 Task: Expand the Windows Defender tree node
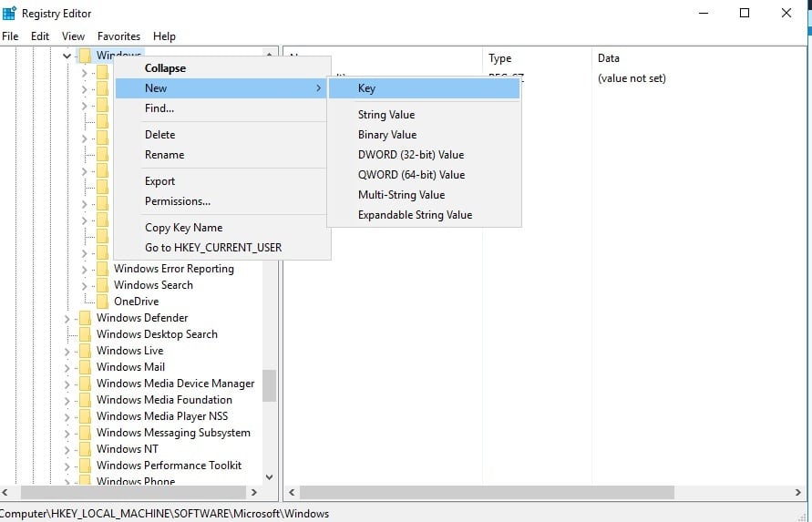tap(67, 319)
